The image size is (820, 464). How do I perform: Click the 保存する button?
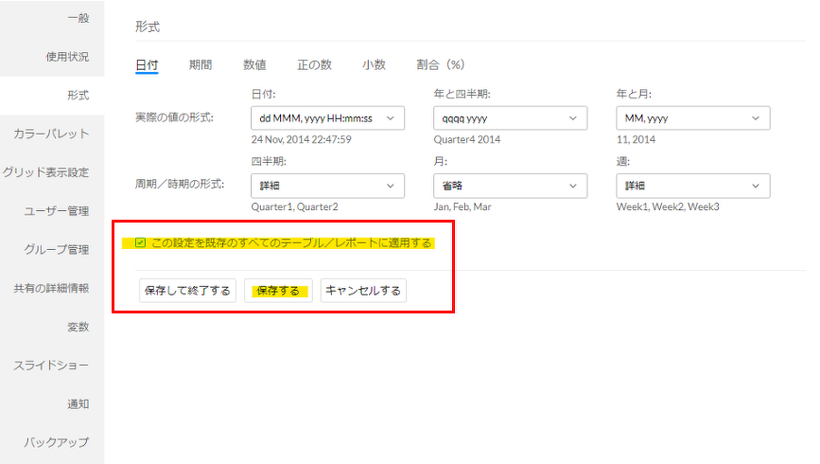(x=278, y=291)
